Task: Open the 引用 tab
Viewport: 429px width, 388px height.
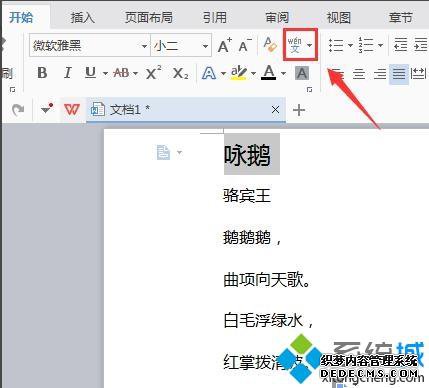Action: (x=214, y=18)
